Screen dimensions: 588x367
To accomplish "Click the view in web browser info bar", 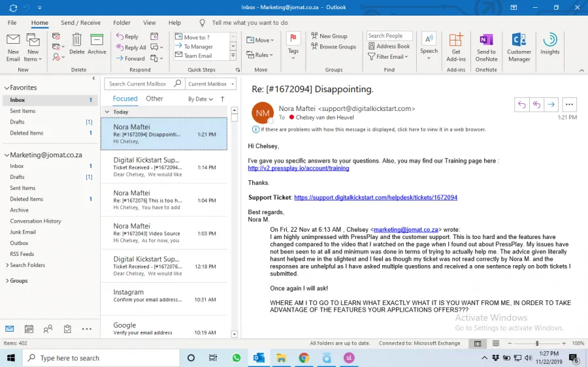I will point(369,129).
